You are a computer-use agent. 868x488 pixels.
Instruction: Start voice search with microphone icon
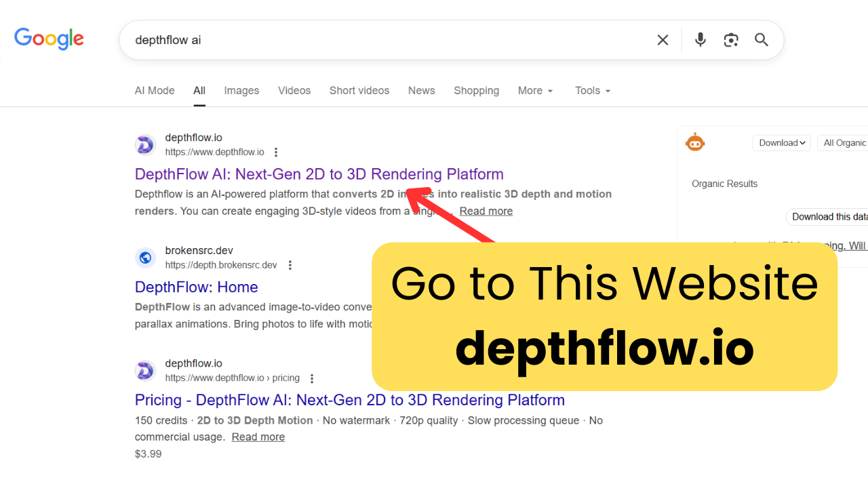click(x=701, y=40)
